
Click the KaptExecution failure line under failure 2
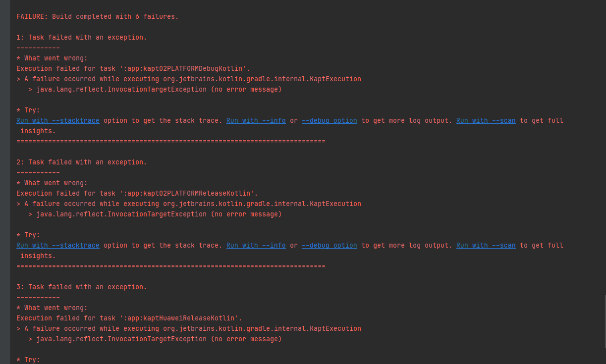tap(188, 204)
